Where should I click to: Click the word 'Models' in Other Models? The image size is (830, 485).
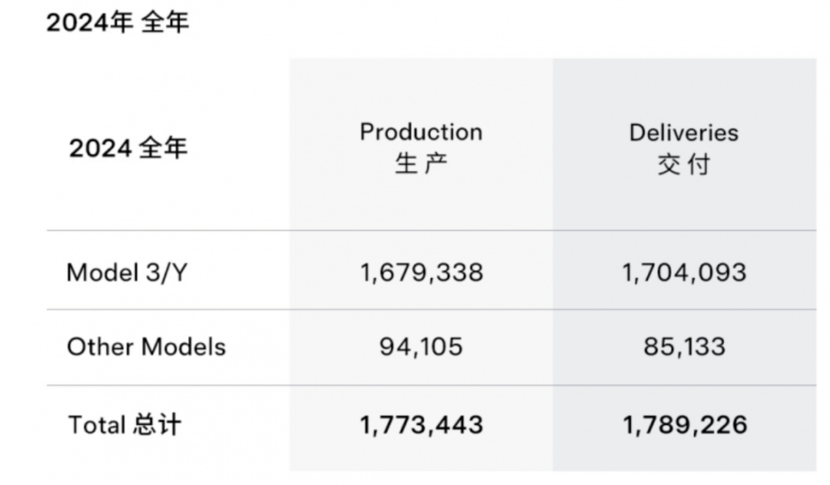coord(184,347)
